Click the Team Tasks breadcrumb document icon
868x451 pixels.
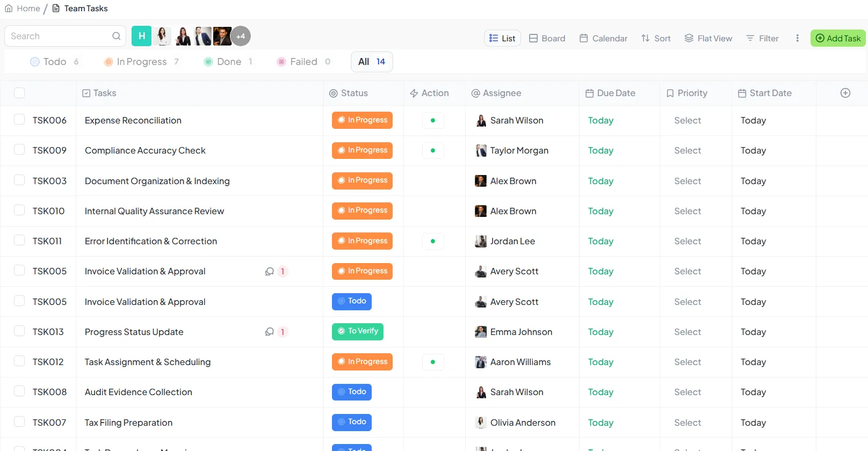pyautogui.click(x=56, y=8)
